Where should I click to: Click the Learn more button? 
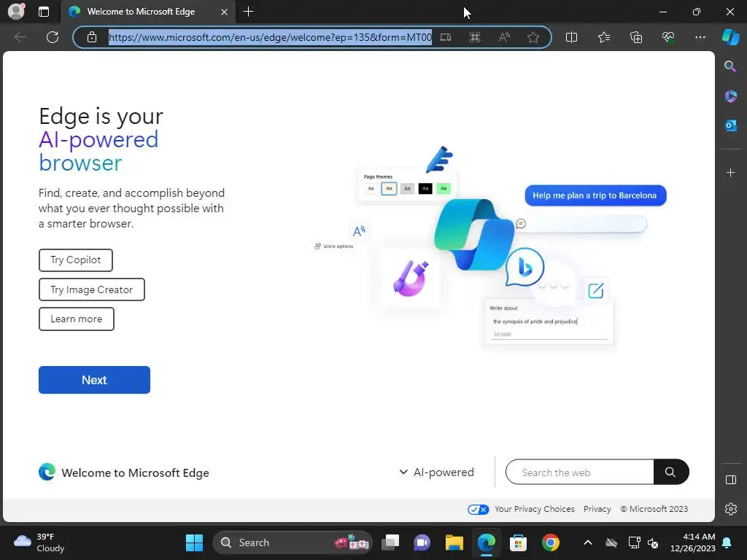76,319
